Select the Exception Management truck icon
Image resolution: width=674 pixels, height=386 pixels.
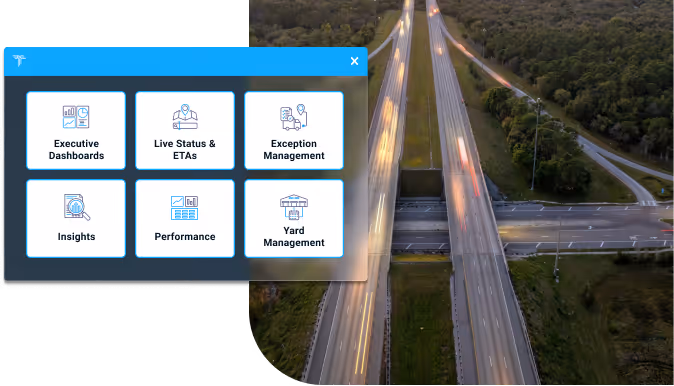click(x=294, y=117)
